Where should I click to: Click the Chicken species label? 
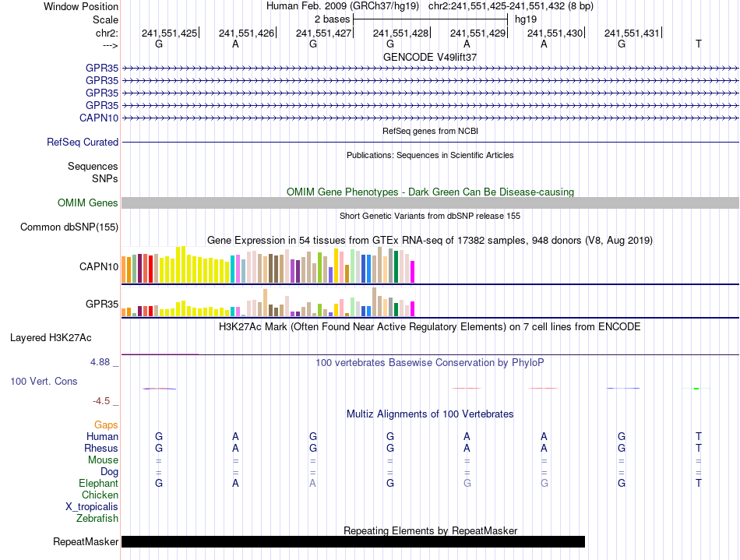100,495
